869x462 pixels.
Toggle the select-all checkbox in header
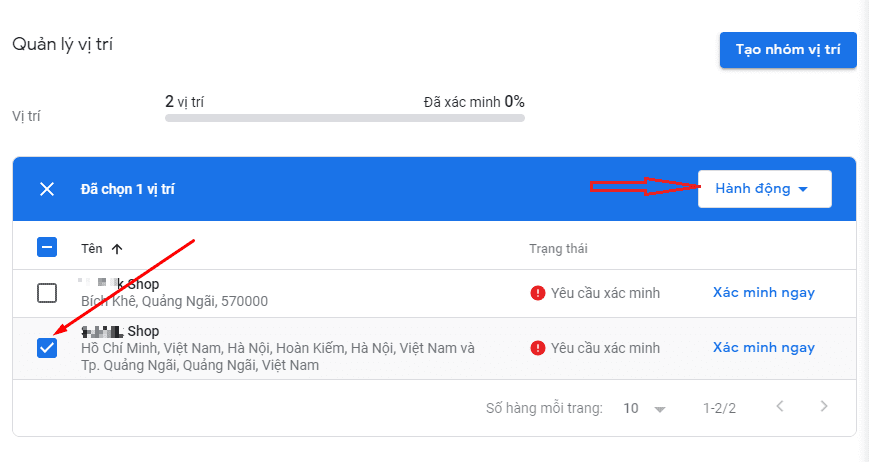[47, 247]
